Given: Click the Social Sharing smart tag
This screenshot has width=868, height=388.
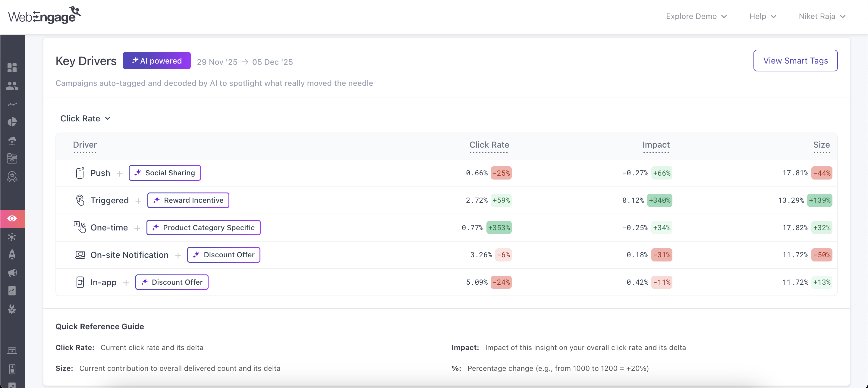Looking at the screenshot, I should 165,173.
